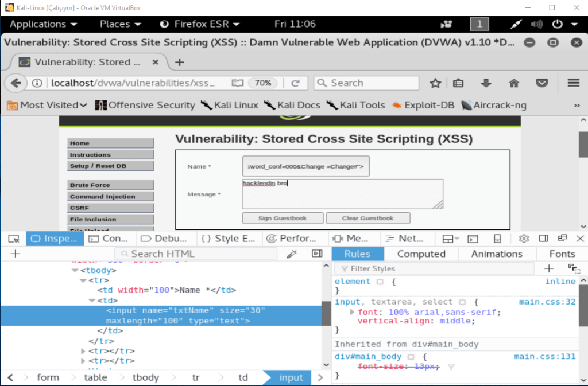Open the Firefox hamburger menu

(x=573, y=83)
